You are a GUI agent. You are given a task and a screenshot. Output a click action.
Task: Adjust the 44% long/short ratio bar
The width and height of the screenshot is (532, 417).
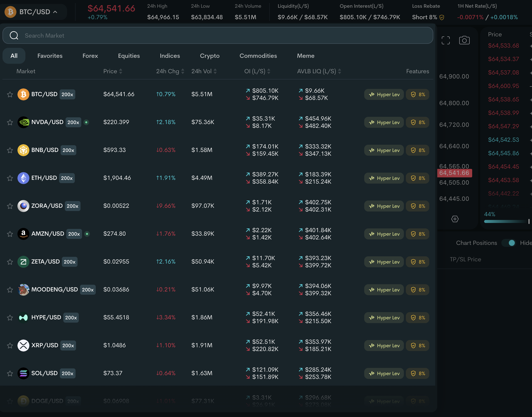[507, 221]
